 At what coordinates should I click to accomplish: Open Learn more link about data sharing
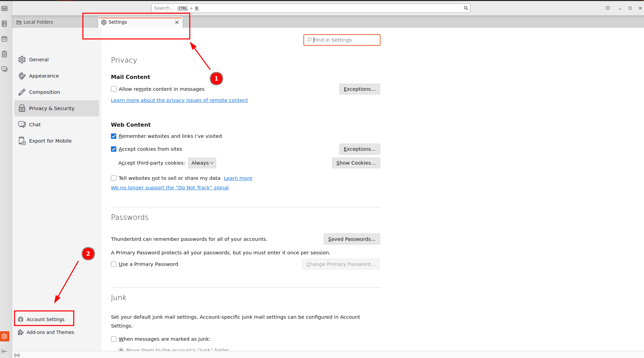click(x=238, y=178)
